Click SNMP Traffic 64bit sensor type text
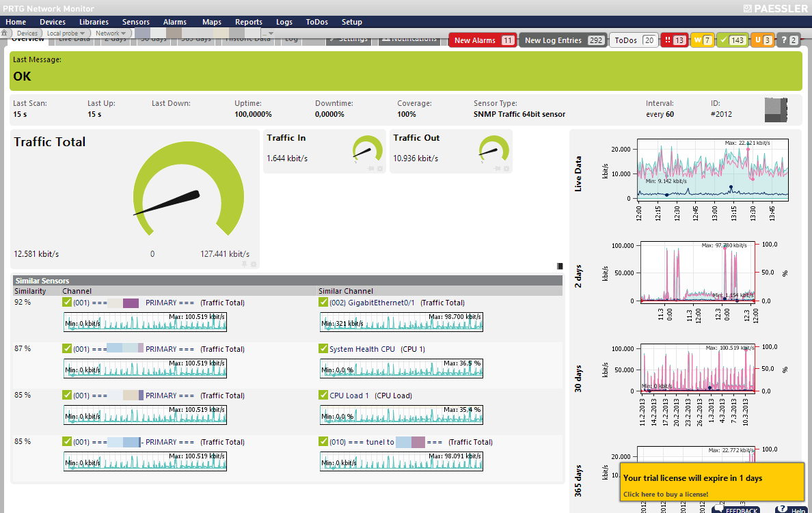Image resolution: width=812 pixels, height=513 pixels. click(x=519, y=114)
